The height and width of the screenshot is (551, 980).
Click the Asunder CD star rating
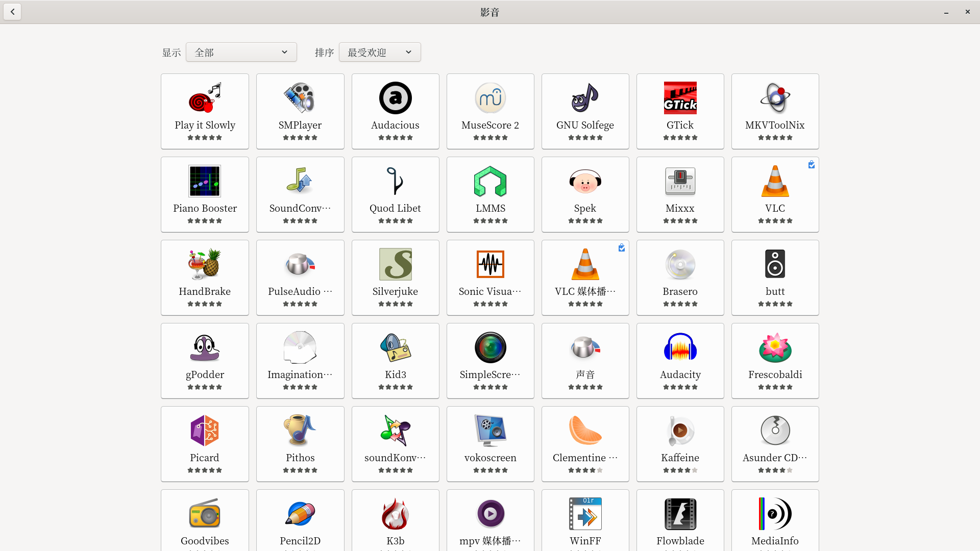775,470
